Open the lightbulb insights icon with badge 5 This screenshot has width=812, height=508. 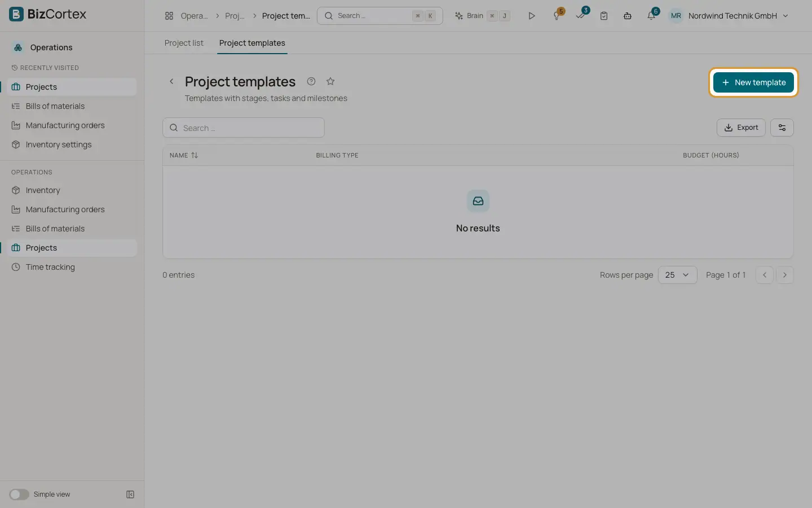(x=557, y=15)
